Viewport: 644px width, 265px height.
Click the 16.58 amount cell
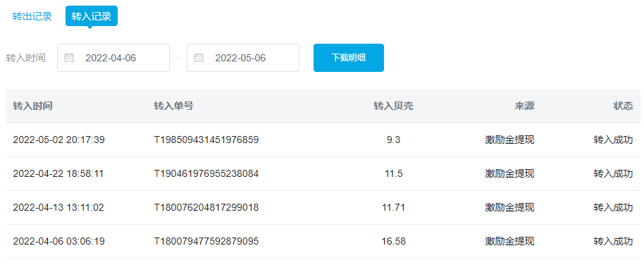tap(393, 241)
